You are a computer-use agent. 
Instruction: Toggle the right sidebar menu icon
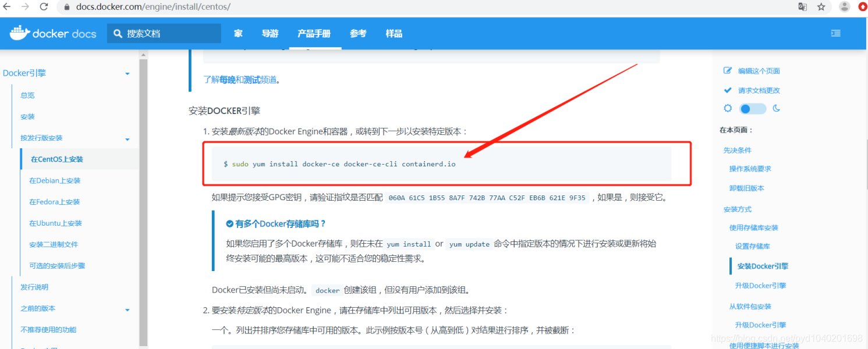(x=836, y=34)
